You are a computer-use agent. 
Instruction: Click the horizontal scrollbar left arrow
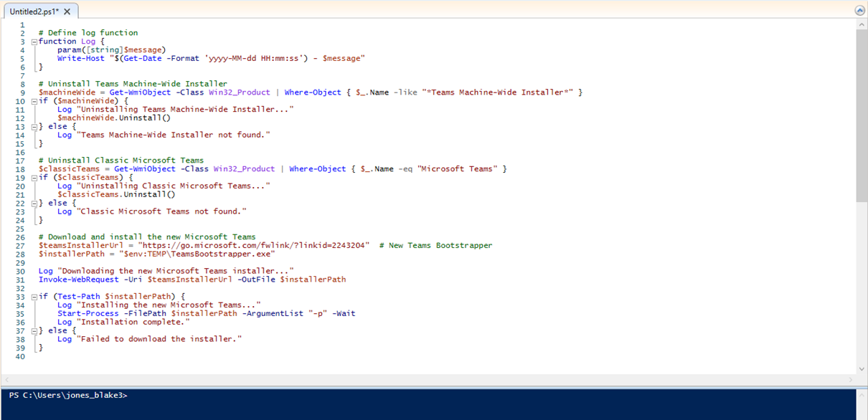click(x=6, y=379)
